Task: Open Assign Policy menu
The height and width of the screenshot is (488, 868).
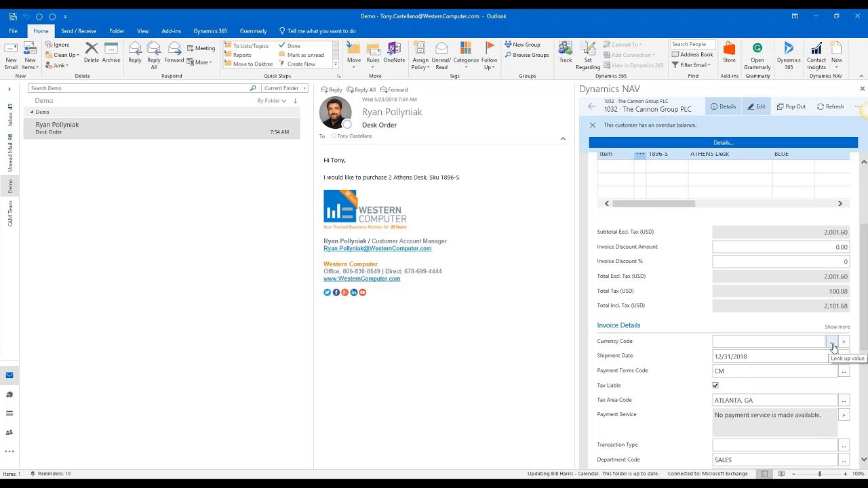Action: [420, 55]
